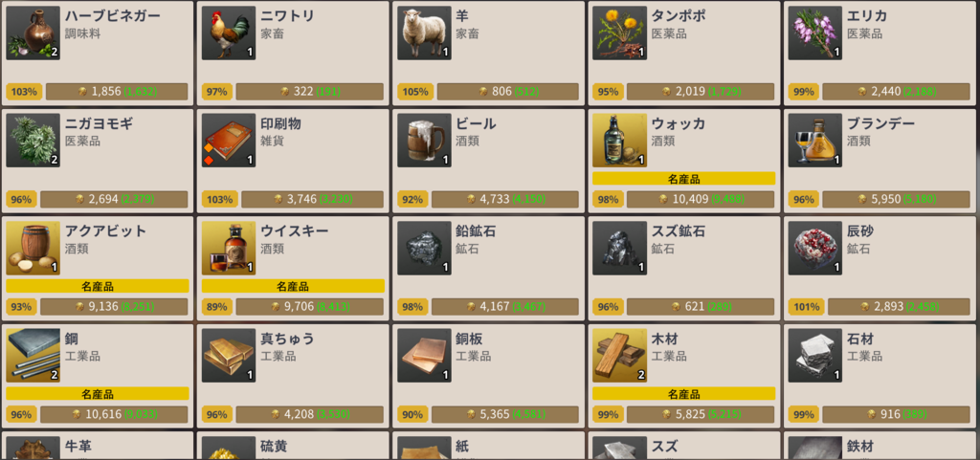Click the lumber icon for 木材
This screenshot has width=980, height=460.
[x=619, y=355]
